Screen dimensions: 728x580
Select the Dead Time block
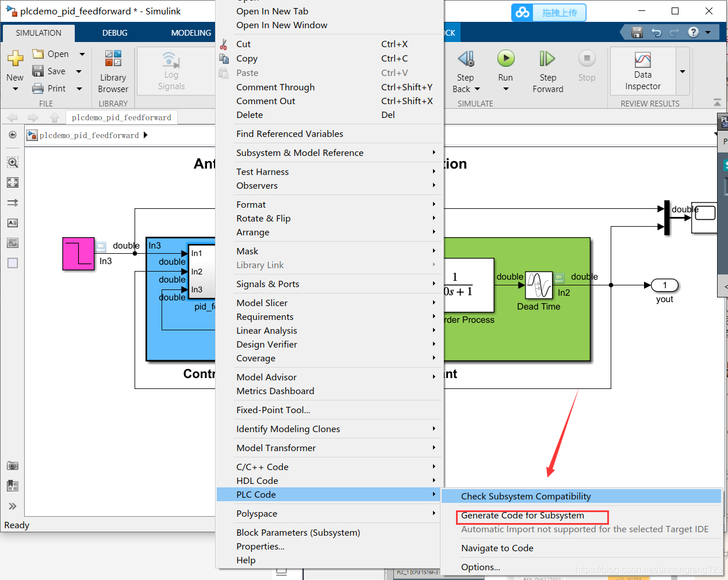point(539,285)
